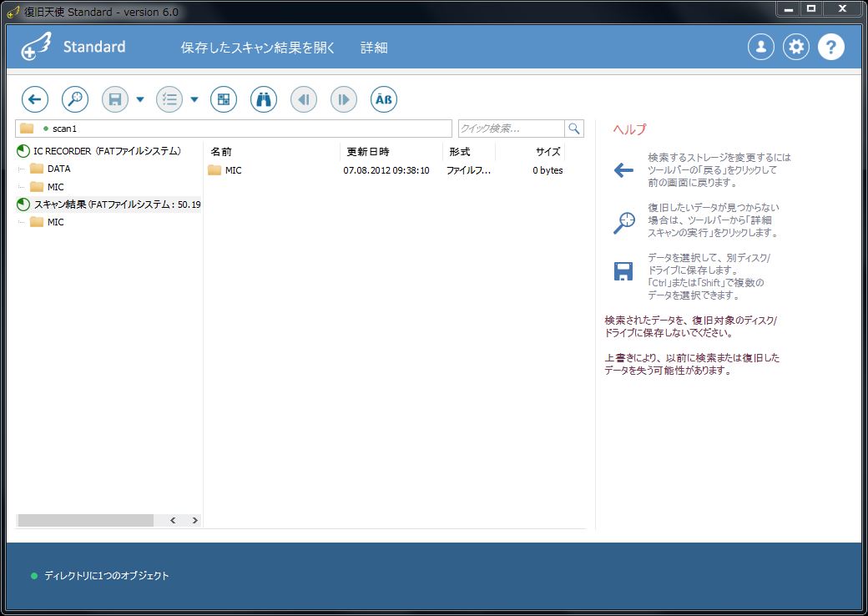Click the checklist selection toolbar icon

coord(169,99)
